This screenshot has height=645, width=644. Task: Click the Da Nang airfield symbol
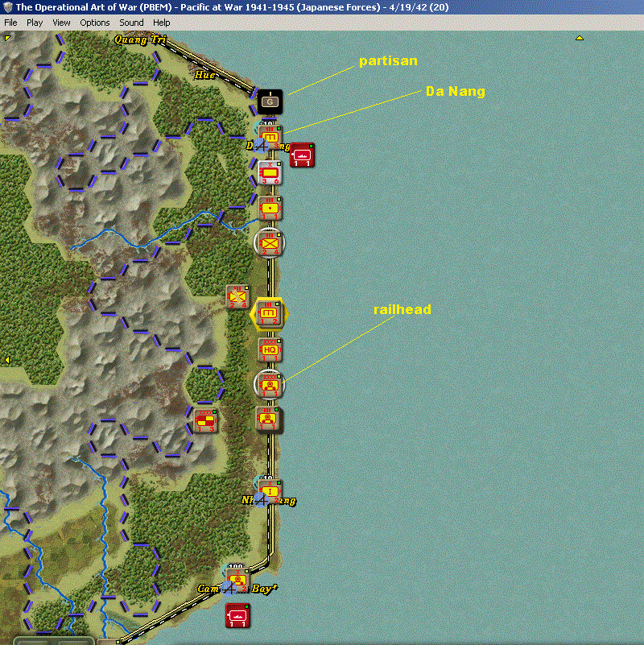[x=260, y=145]
